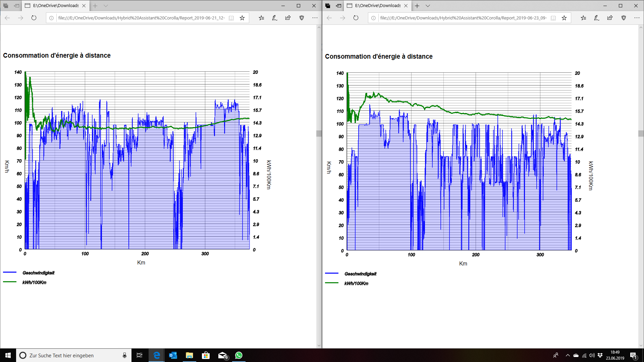Screen dimensions: 644x362
Task: Show set-aside tabs in left window
Action: [6, 6]
